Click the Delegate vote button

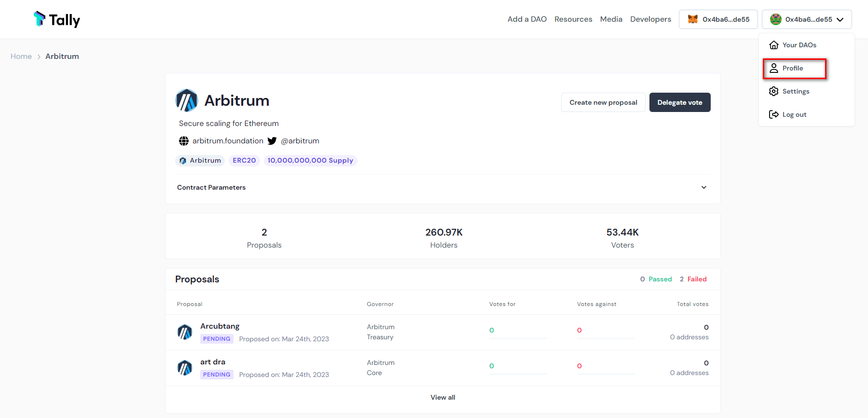point(680,102)
